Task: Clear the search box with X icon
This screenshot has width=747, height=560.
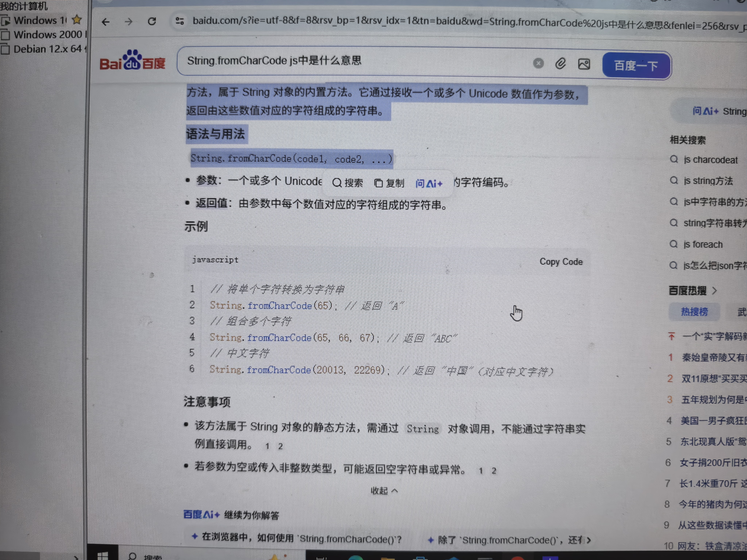Action: 538,63
